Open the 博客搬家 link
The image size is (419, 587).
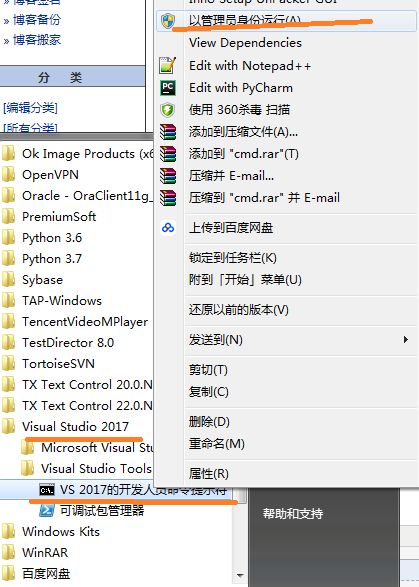tap(37, 40)
